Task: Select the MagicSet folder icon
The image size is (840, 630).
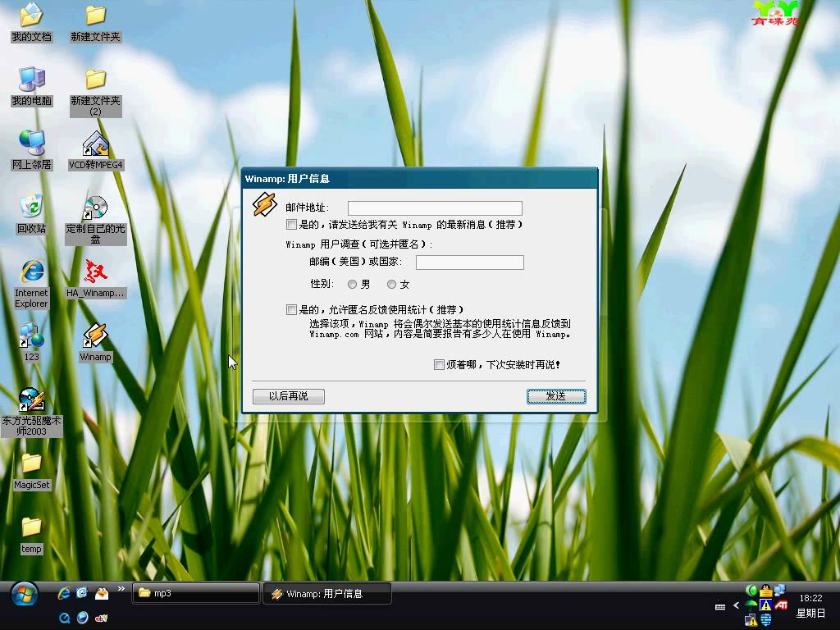Action: (32, 471)
